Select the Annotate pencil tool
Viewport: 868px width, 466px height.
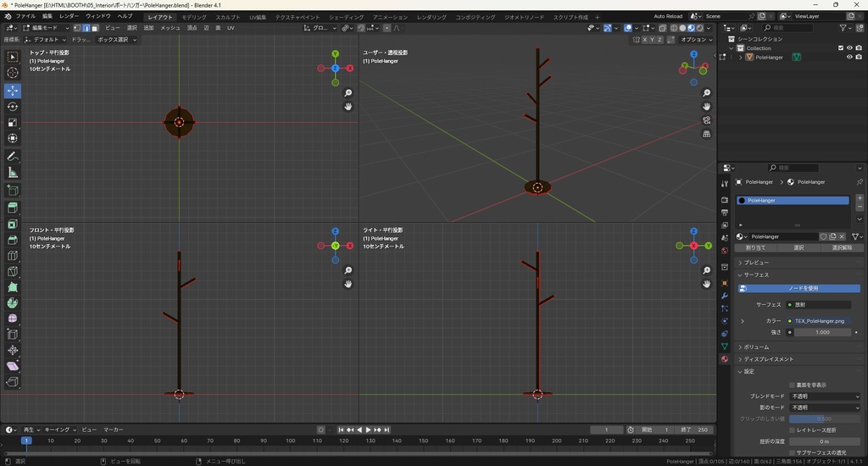point(13,157)
